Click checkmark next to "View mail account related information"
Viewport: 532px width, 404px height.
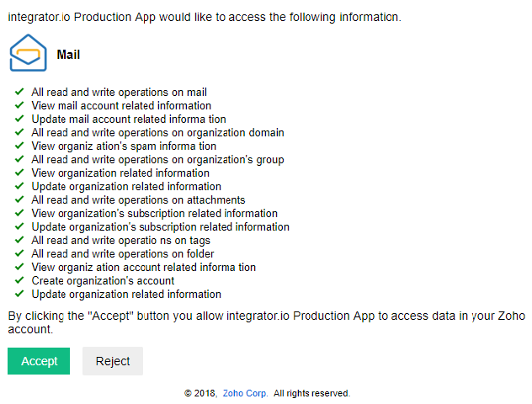point(19,106)
